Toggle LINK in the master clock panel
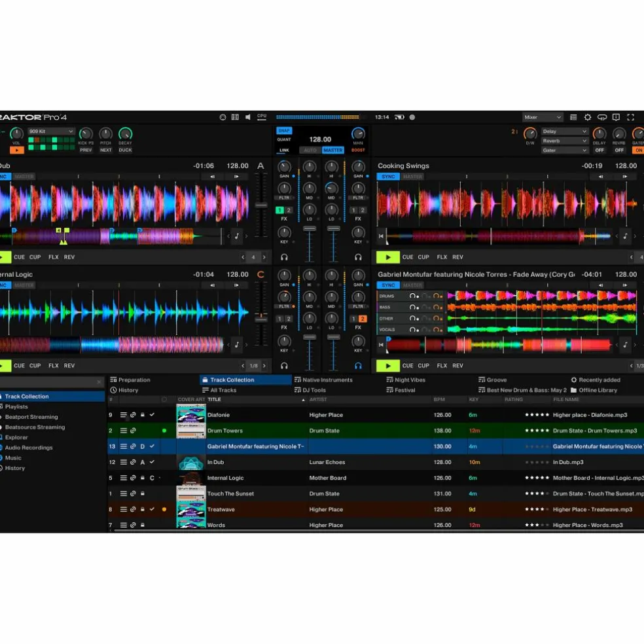Viewport: 644px width, 644px height. [284, 151]
